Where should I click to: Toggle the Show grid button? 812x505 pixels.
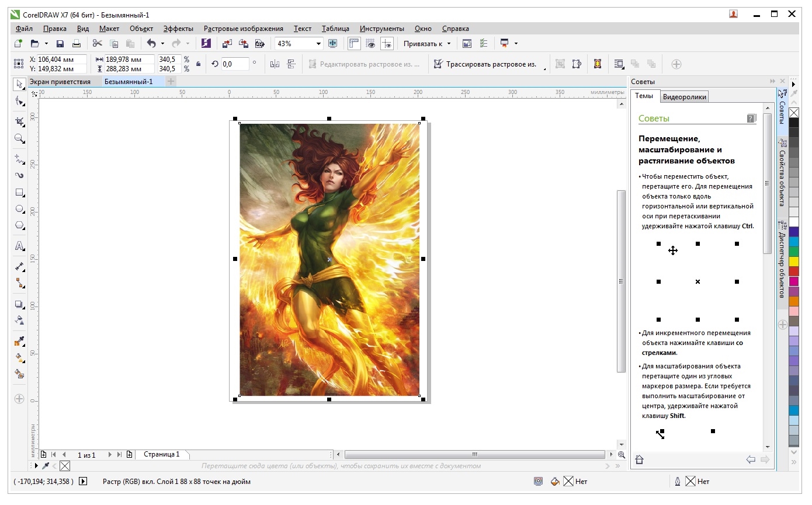(x=370, y=43)
